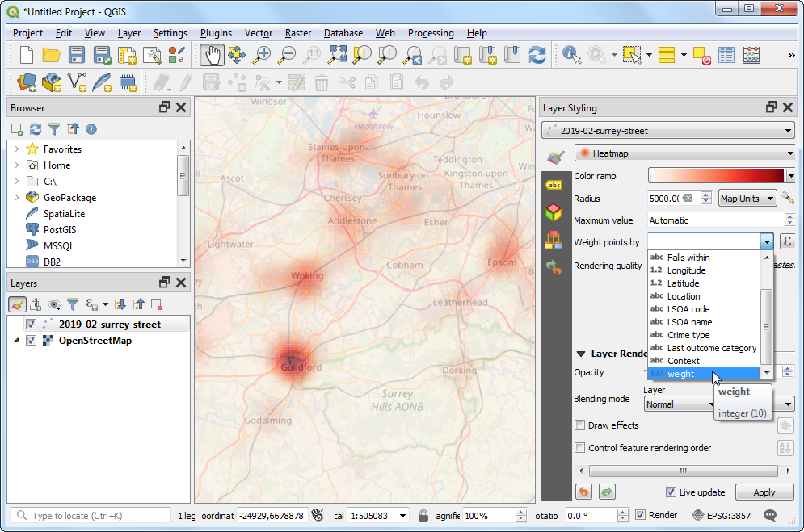Open the Vector menu

[259, 33]
